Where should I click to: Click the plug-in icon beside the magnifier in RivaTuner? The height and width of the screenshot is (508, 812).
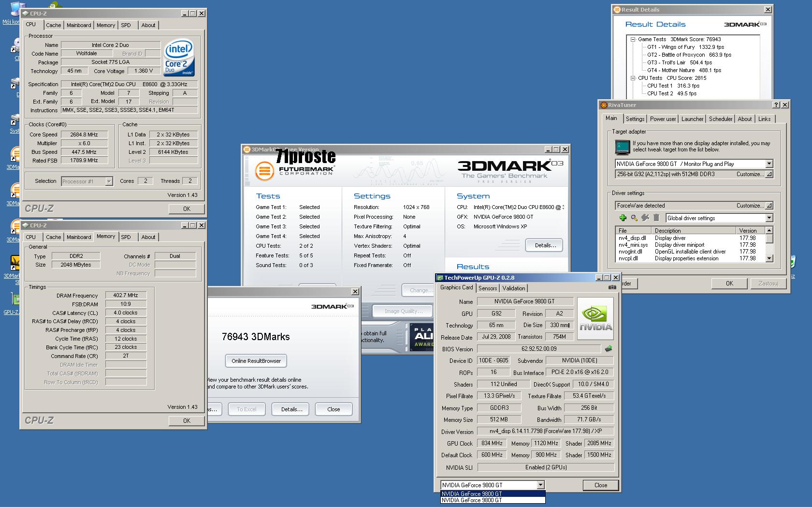tap(645, 218)
